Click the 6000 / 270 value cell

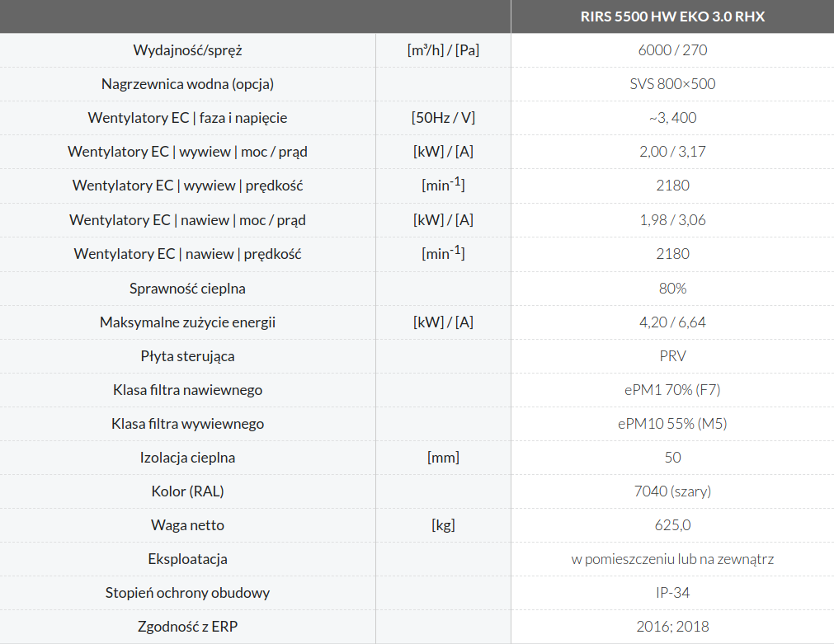[672, 50]
